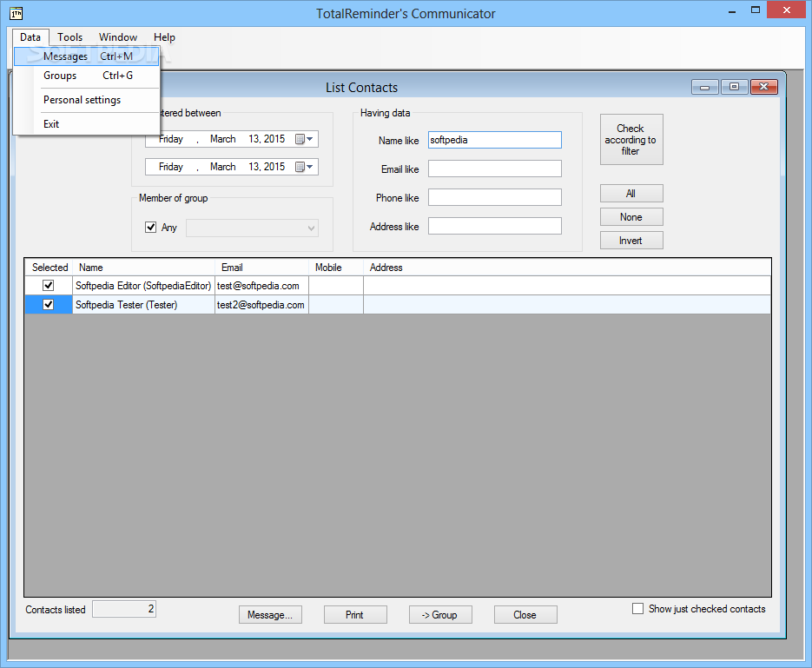Open calendar picker on first date field

304,139
